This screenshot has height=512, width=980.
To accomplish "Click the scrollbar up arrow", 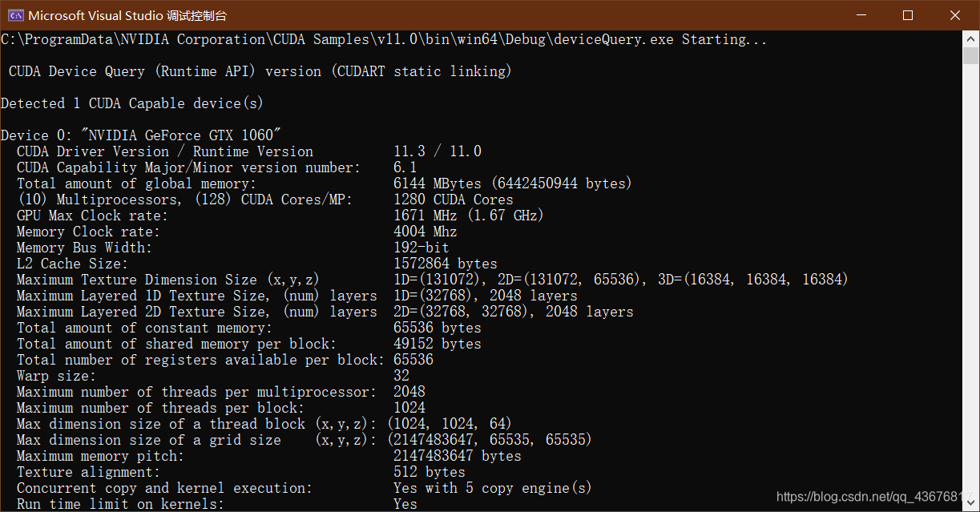I will tap(971, 38).
